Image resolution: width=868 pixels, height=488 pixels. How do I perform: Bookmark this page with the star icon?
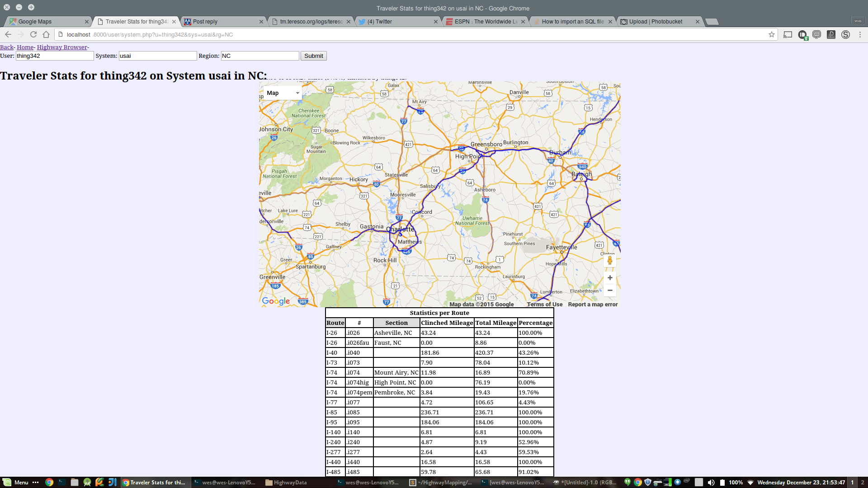772,35
